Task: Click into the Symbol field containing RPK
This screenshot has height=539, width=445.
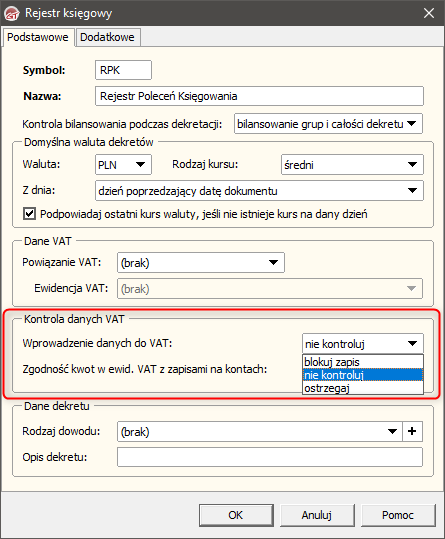Action: tap(123, 70)
